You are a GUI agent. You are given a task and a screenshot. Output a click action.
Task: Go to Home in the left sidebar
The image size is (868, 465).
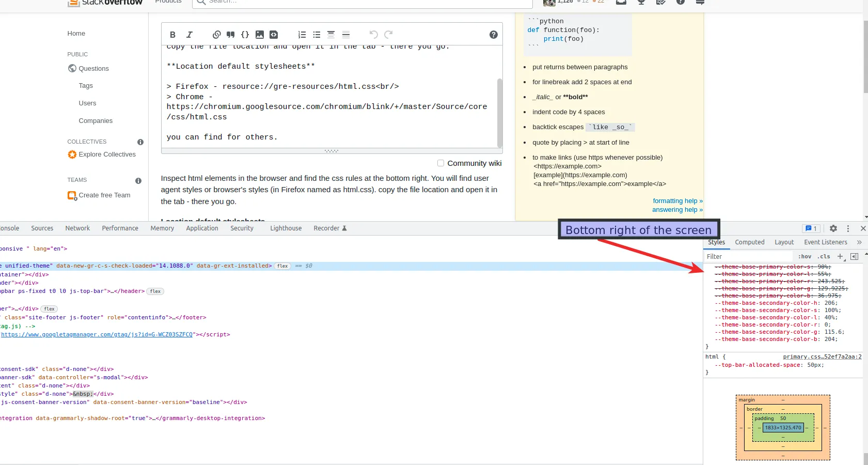[76, 34]
